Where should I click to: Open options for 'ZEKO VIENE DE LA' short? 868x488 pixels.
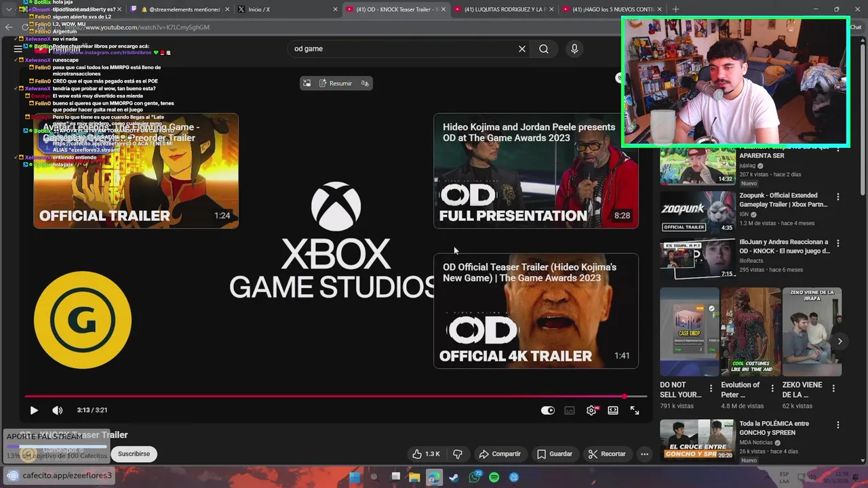coord(833,388)
